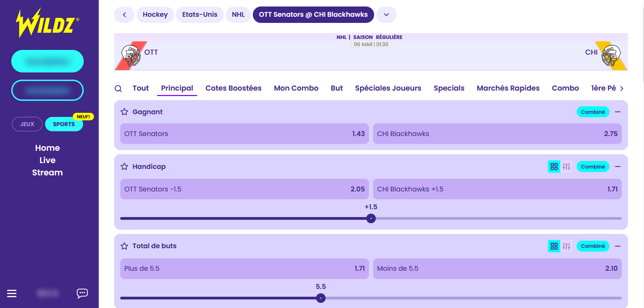
Task: Open the live chat support icon
Action: click(82, 293)
